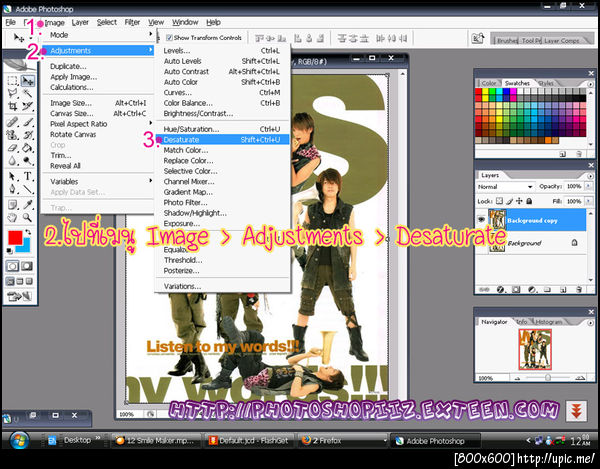Viewport: 600px width, 469px height.
Task: Add a layer style in Layers panel
Action: click(x=500, y=290)
